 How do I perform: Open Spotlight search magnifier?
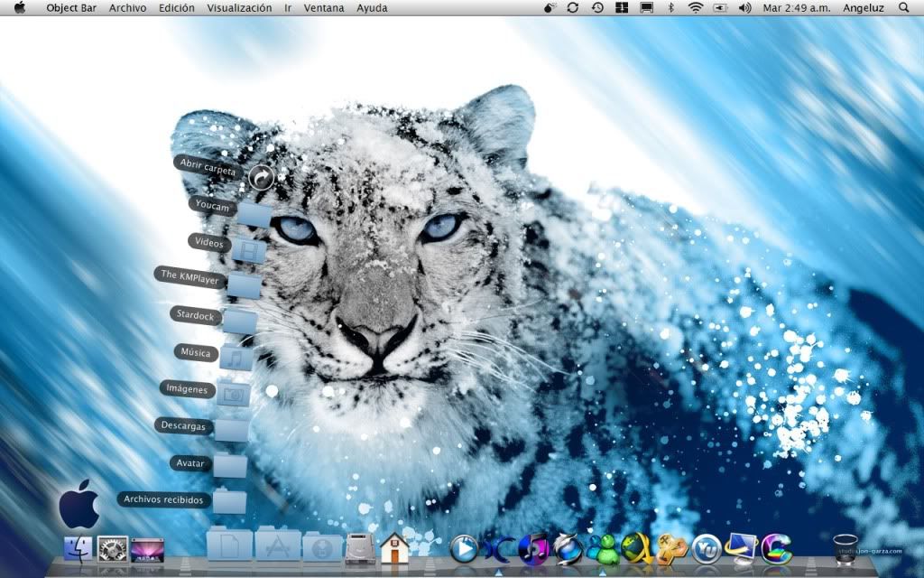click(x=904, y=7)
